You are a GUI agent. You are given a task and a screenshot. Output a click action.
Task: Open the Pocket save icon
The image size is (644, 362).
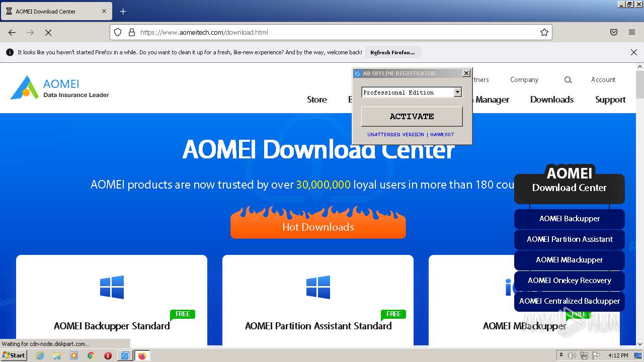614,32
